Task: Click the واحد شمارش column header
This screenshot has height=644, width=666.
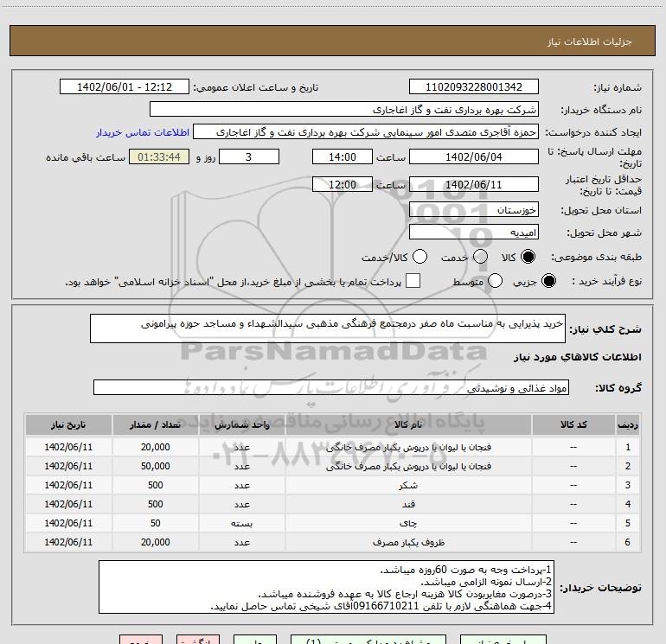Action: pyautogui.click(x=241, y=424)
